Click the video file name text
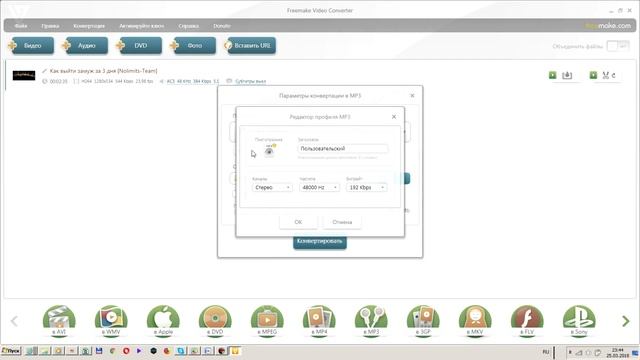 (x=103, y=71)
